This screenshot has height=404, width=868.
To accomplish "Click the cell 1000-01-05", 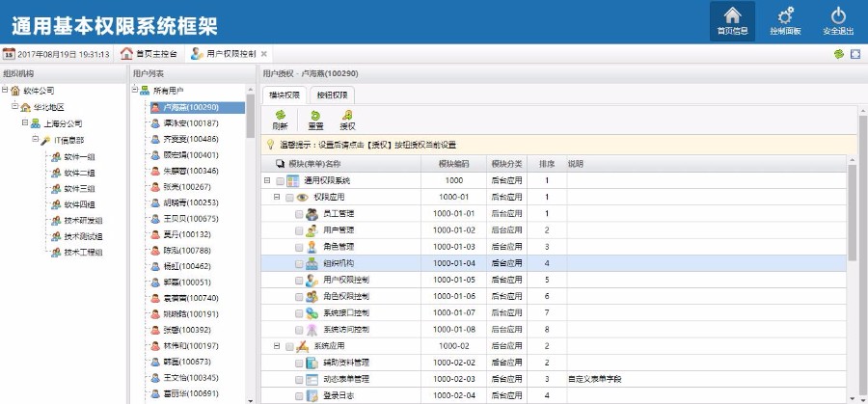I will point(454,280).
